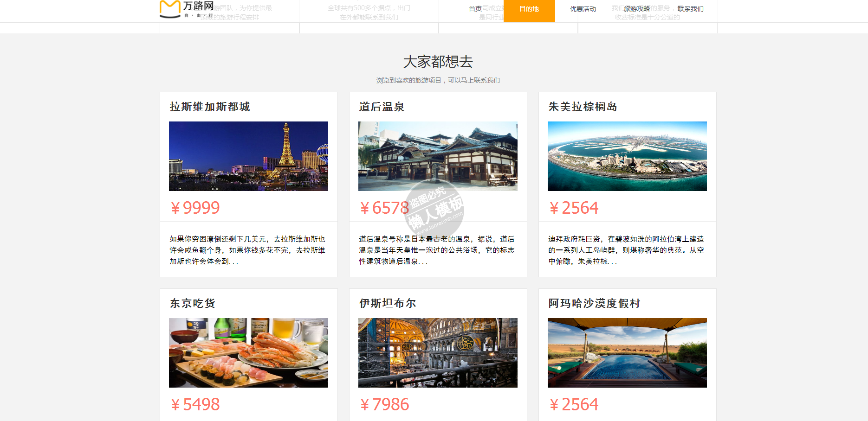868x421 pixels.
Task: View the Tokyo sushi and crab photo
Action: tap(248, 353)
